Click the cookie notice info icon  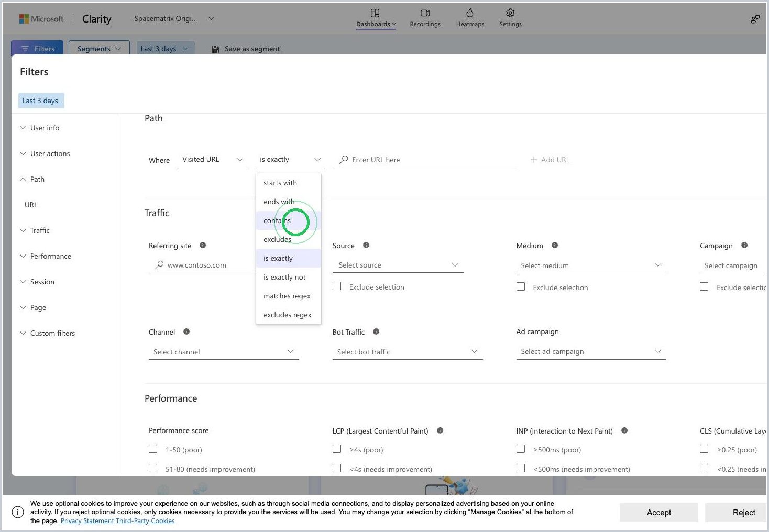(x=18, y=512)
